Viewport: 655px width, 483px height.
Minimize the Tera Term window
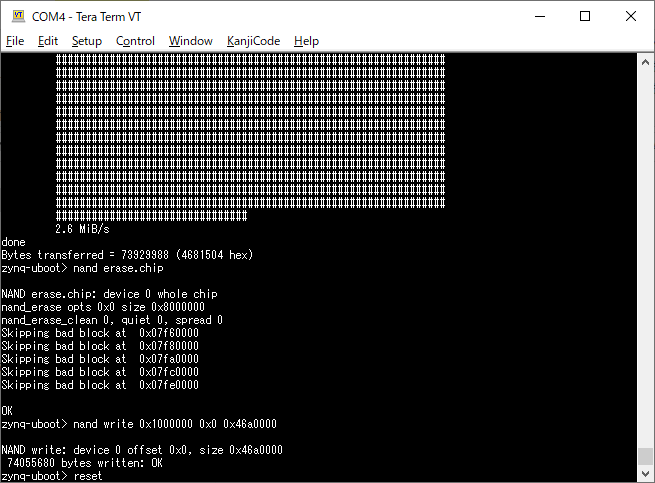click(x=540, y=17)
